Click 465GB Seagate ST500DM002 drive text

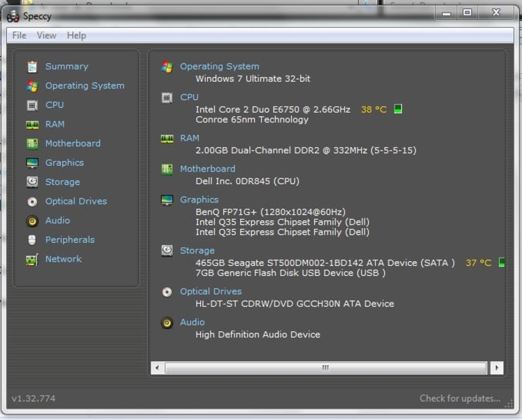[x=325, y=262]
